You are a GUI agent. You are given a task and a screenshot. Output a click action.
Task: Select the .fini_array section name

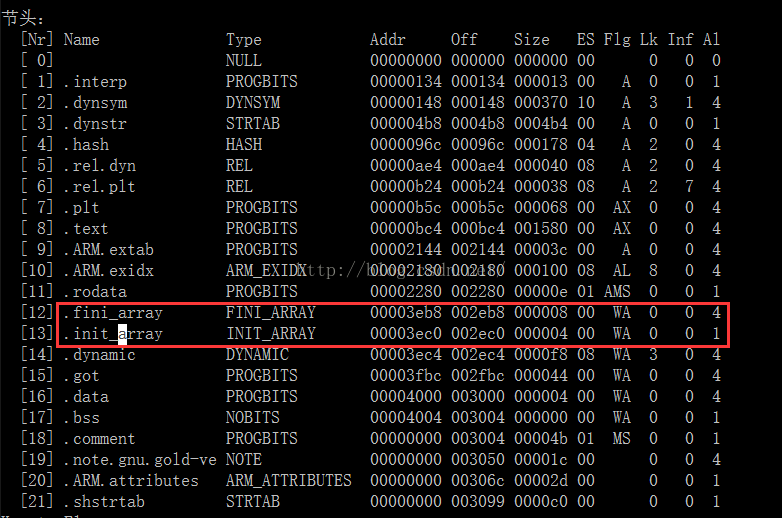click(113, 313)
